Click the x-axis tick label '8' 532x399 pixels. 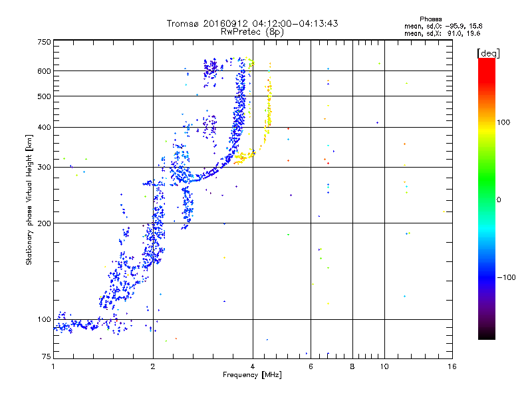[x=352, y=366]
